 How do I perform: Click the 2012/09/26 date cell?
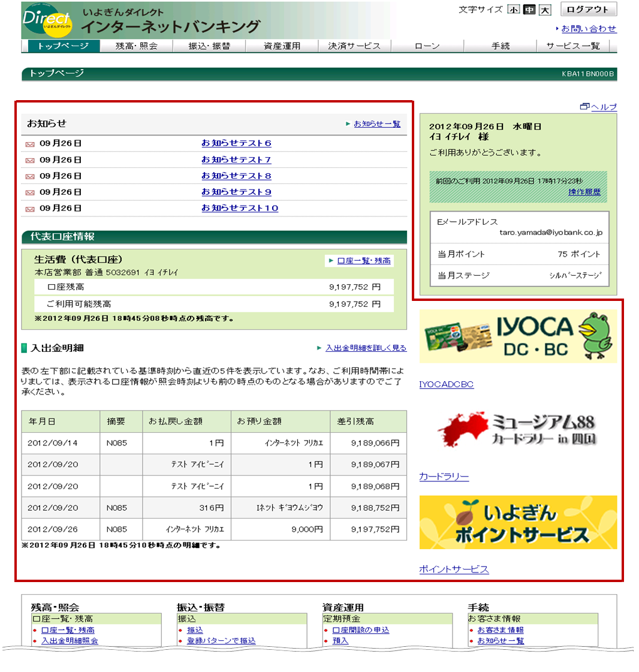61,529
